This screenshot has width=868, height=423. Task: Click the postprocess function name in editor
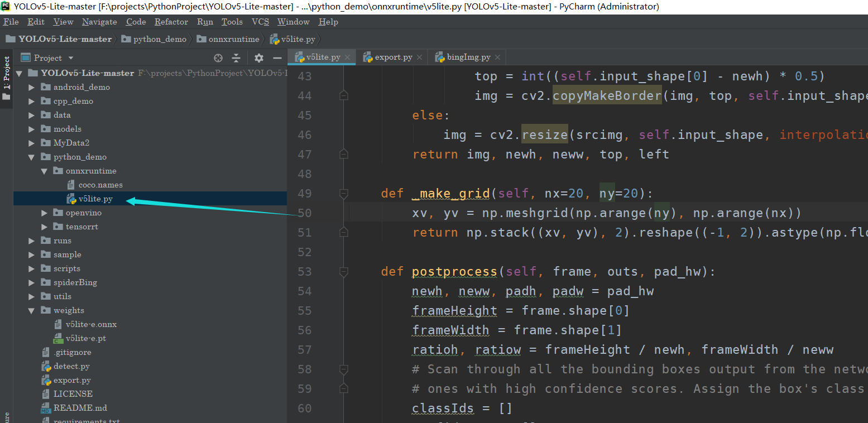[x=454, y=272]
